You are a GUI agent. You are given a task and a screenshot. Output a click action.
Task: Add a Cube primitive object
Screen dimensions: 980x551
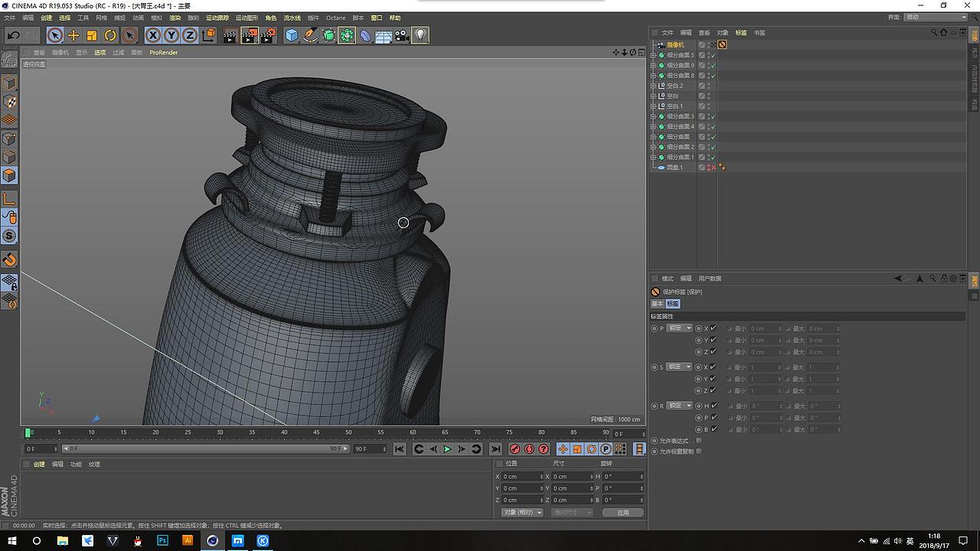(x=292, y=35)
